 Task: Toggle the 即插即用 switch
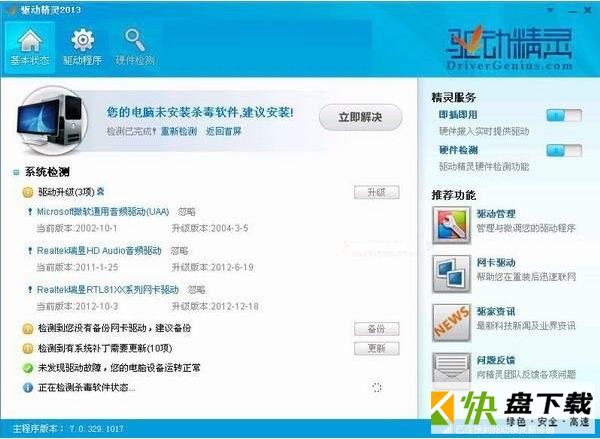[564, 115]
